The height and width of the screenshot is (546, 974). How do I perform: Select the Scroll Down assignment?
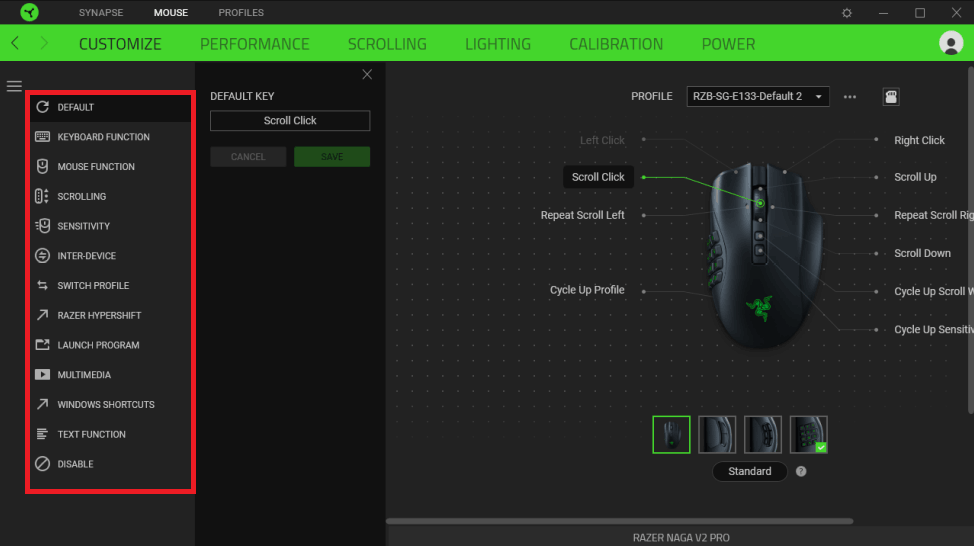pyautogui.click(x=922, y=253)
